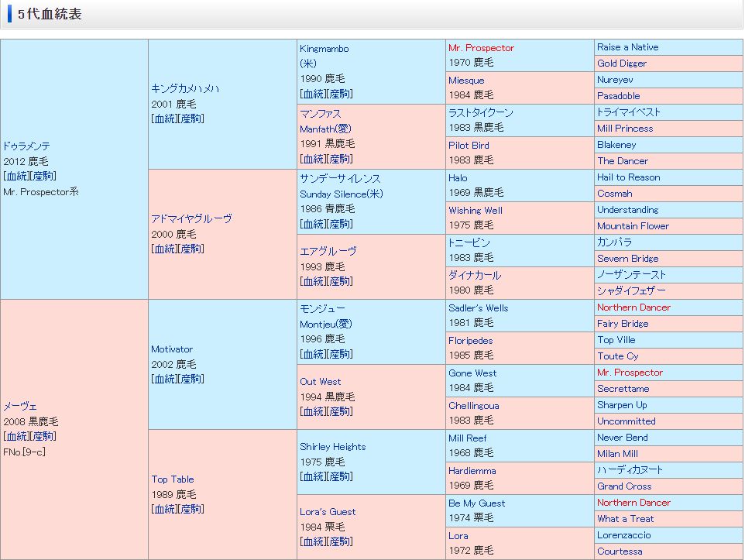This screenshot has height=560, width=745.
Task: Select the Motivator link
Action: point(172,349)
